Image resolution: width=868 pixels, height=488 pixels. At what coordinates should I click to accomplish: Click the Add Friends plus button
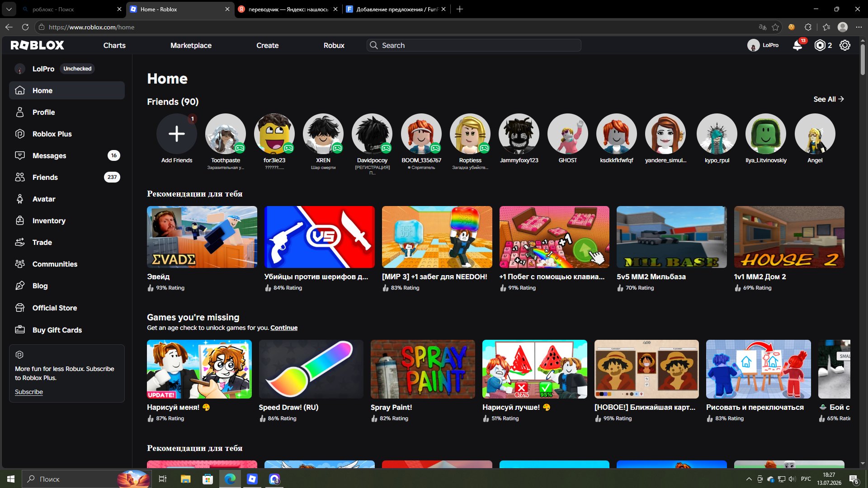tap(177, 134)
